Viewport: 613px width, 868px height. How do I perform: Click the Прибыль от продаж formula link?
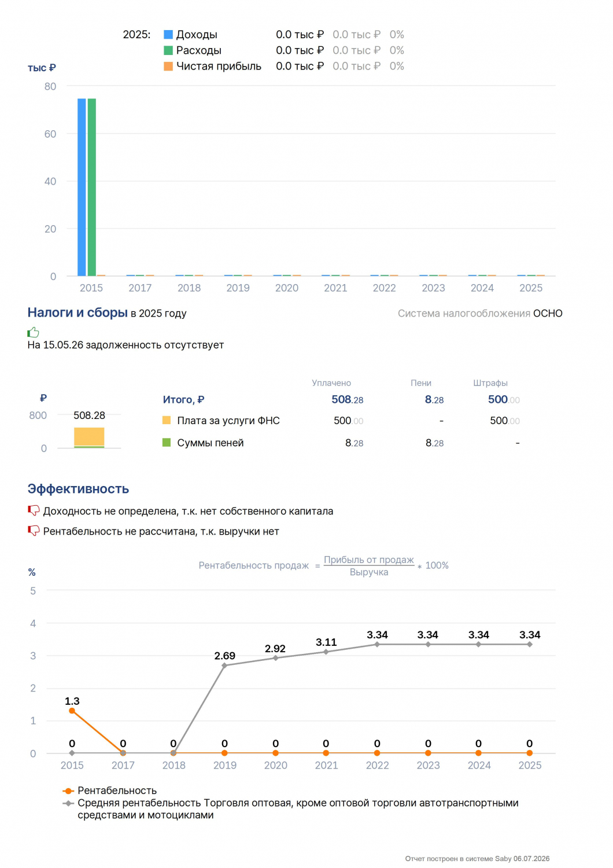click(369, 560)
